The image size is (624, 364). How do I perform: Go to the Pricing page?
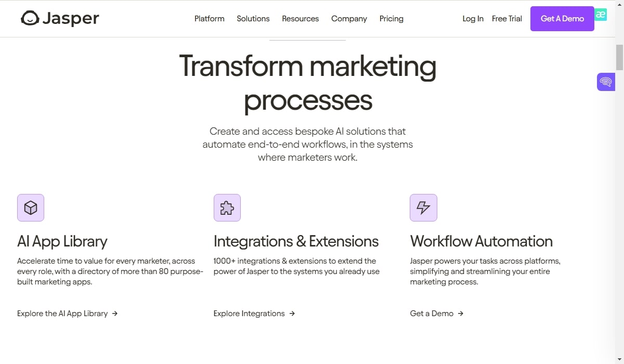392,19
